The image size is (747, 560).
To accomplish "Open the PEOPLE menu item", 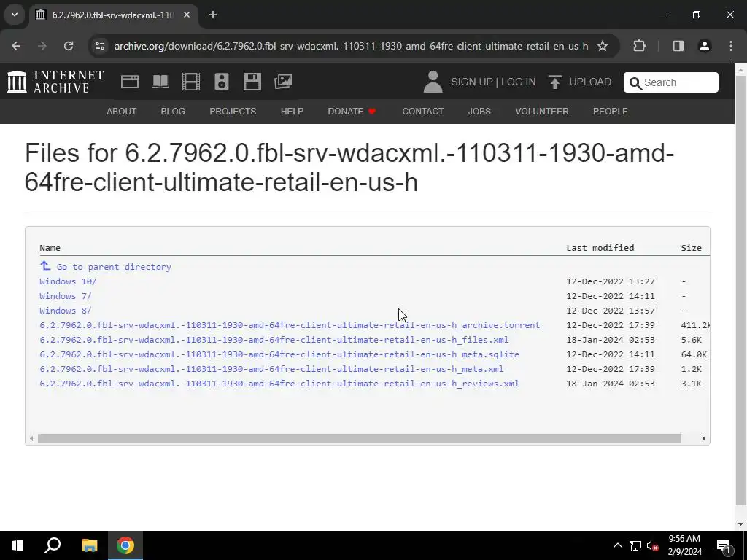I will point(611,112).
